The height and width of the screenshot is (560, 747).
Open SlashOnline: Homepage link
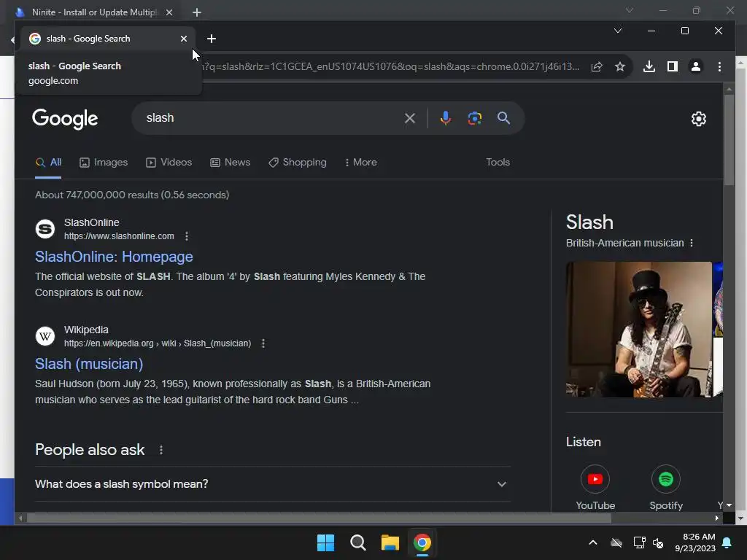pos(114,257)
